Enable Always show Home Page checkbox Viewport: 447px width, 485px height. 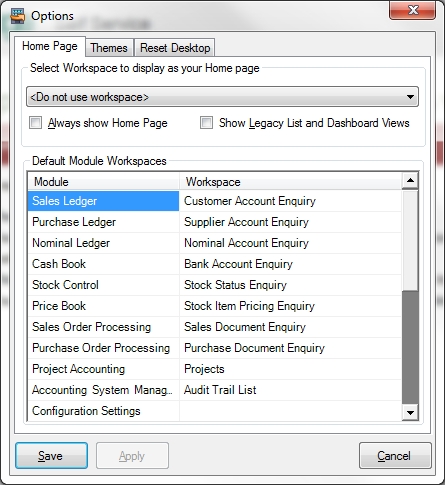pos(35,123)
